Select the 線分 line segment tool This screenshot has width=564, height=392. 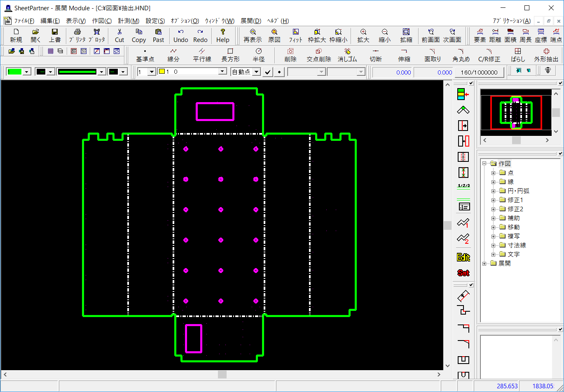[173, 55]
